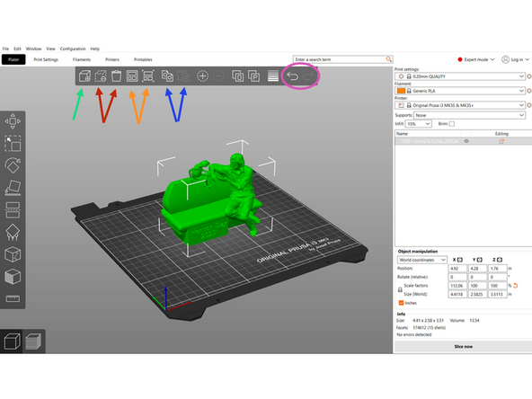
Task: Open the World coordinates dropdown
Action: click(422, 260)
